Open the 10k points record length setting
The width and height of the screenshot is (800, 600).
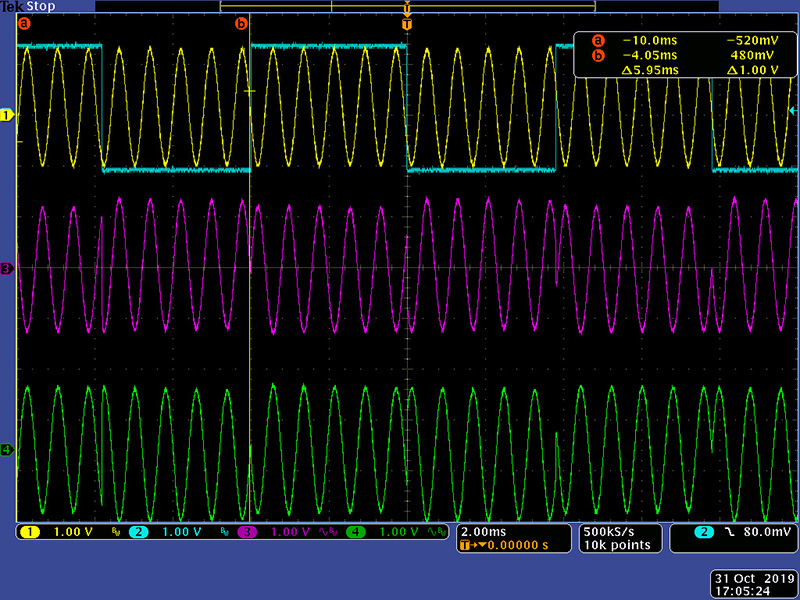616,545
